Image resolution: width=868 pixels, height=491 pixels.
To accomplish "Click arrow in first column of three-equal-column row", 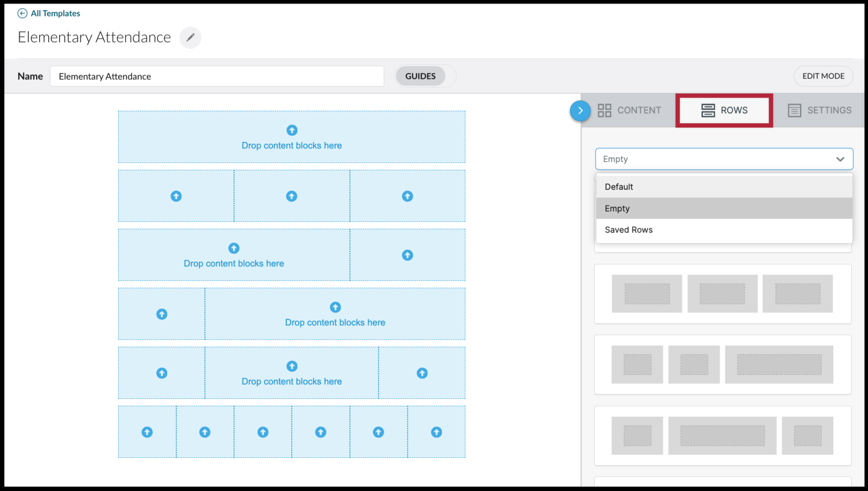I will (x=176, y=196).
